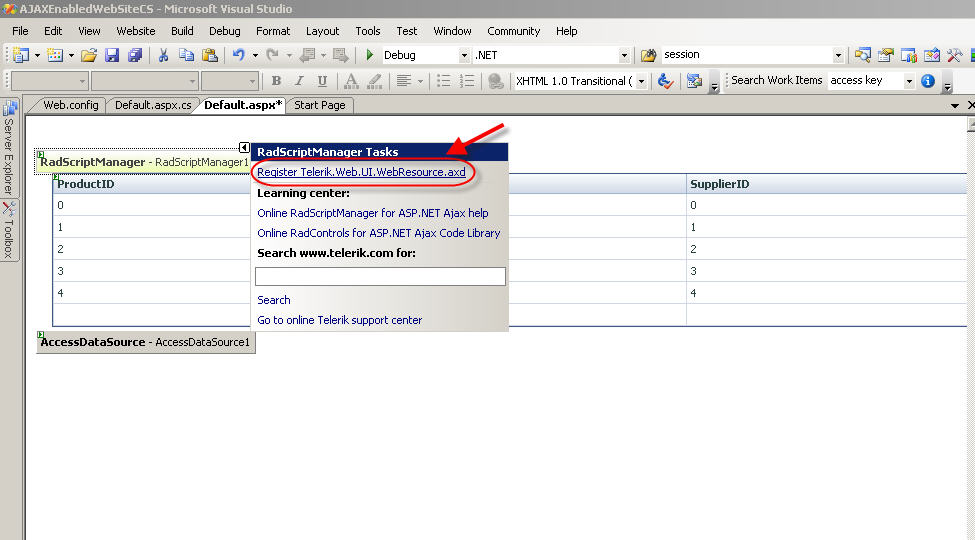Open the Server Explorer side panel tab

point(9,149)
